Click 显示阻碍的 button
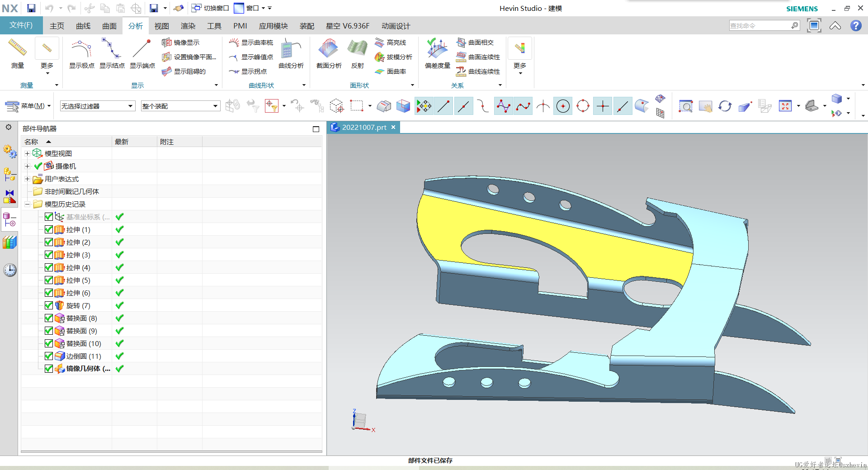Viewport: 868px width, 470px height. pos(184,71)
